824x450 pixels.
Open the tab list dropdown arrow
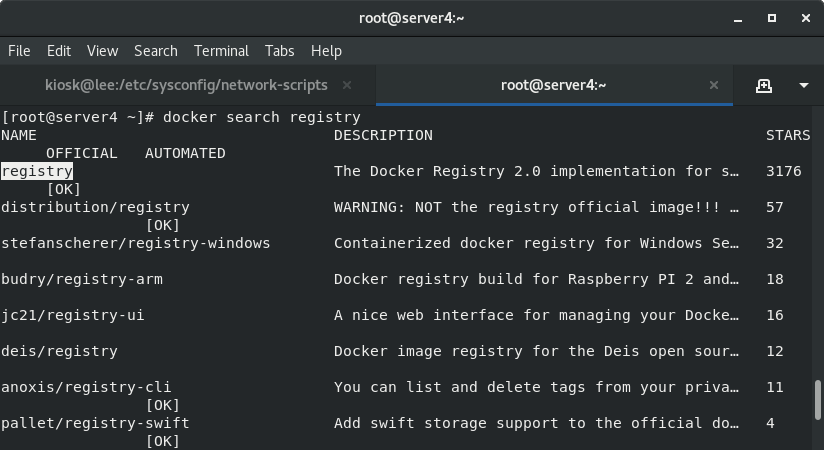click(x=803, y=85)
